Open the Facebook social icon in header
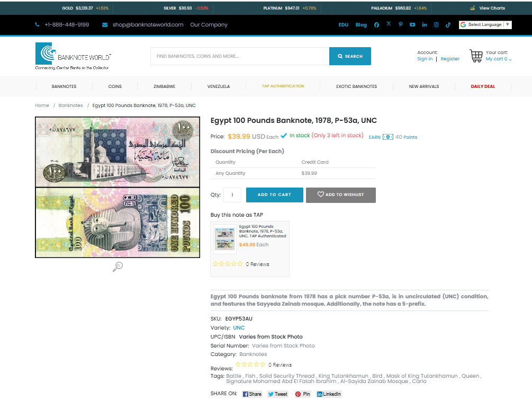Image resolution: width=532 pixels, height=409 pixels. pyautogui.click(x=376, y=25)
